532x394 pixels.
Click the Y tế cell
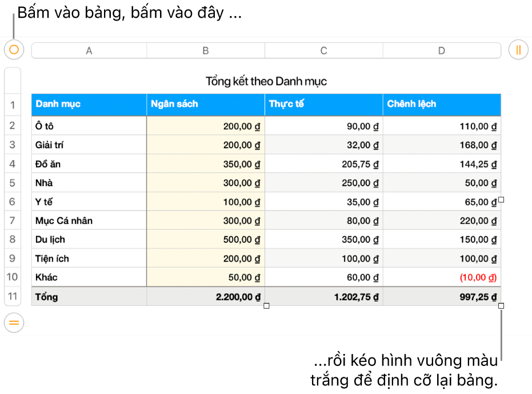coord(89,201)
